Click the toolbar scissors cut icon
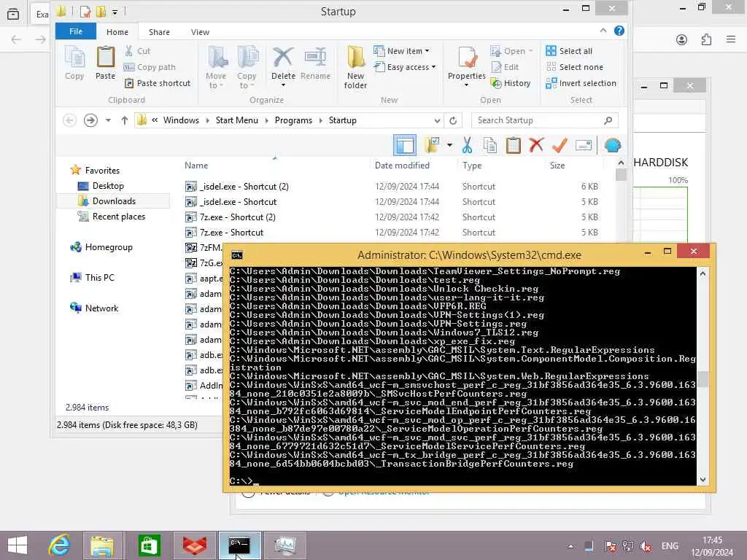The image size is (747, 560). pos(467,145)
